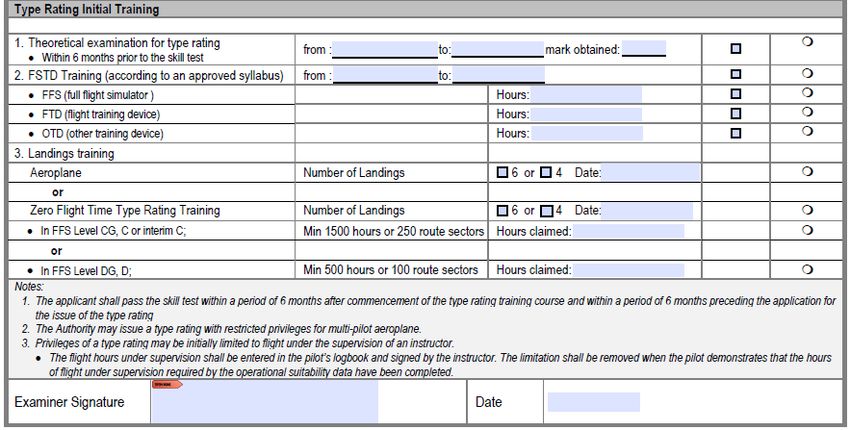Select the FSTD Training row radio button
850x430 pixels.
coord(807,73)
